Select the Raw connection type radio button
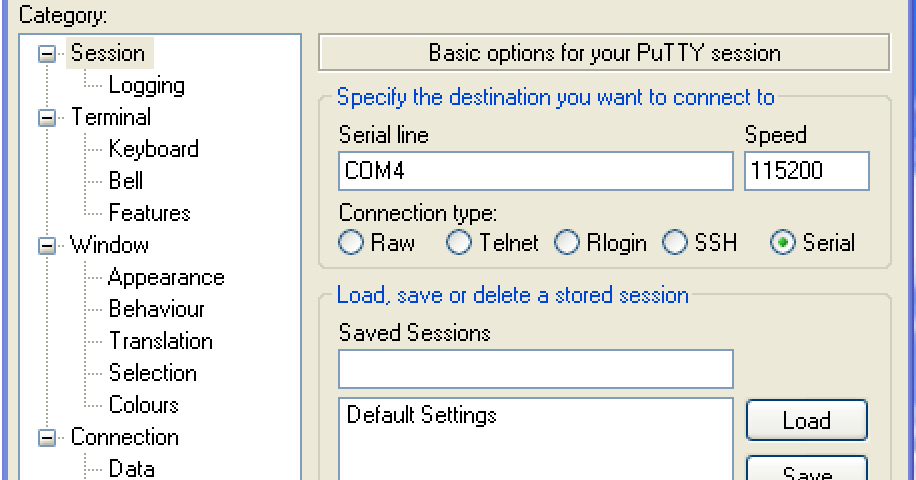 (351, 243)
